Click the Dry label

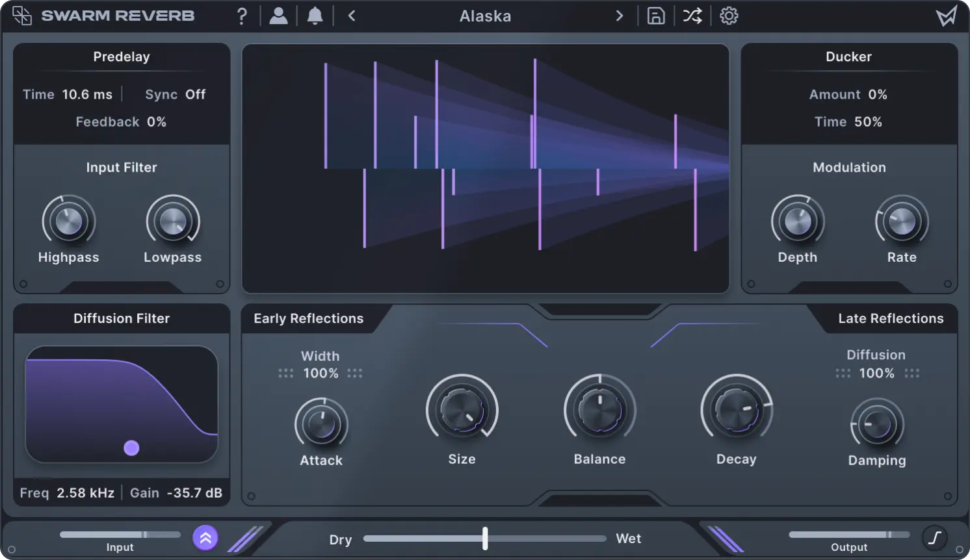point(341,539)
